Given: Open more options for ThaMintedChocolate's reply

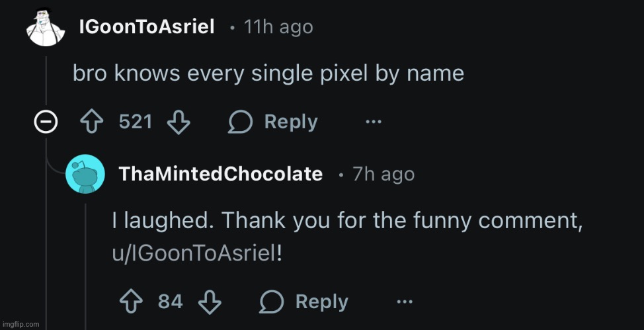Looking at the screenshot, I should pos(405,302).
